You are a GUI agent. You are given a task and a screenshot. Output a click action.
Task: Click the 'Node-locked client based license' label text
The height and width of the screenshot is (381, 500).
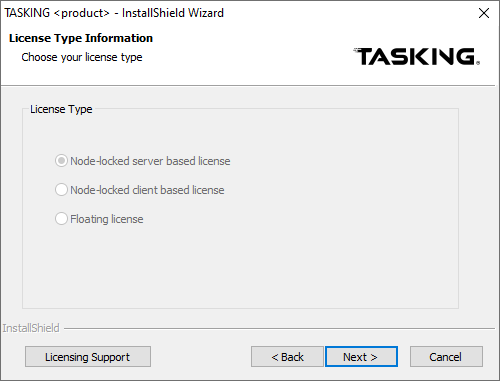[x=147, y=190]
